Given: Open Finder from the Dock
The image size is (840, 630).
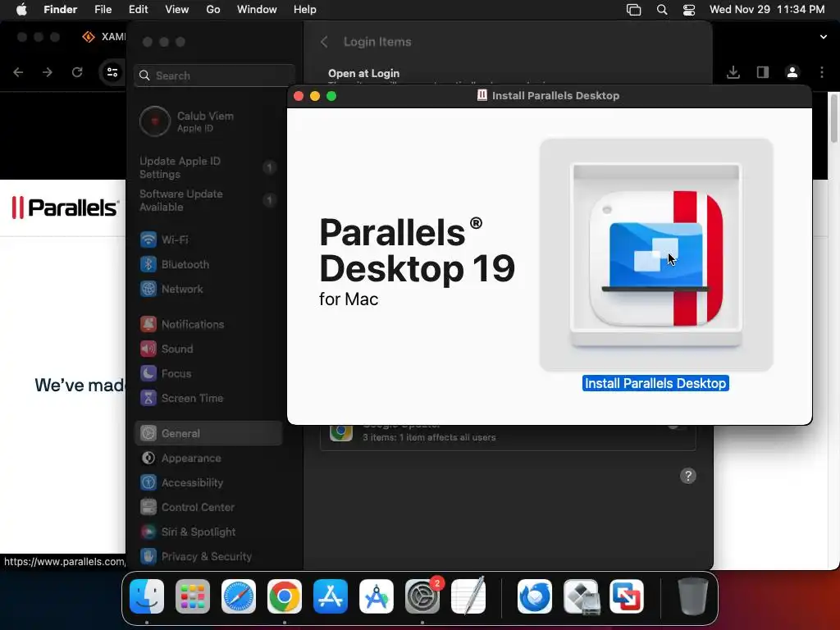Looking at the screenshot, I should [147, 596].
